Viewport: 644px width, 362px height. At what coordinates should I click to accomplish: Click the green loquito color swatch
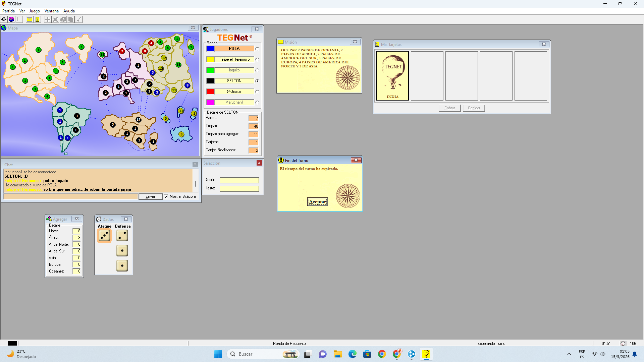point(210,70)
